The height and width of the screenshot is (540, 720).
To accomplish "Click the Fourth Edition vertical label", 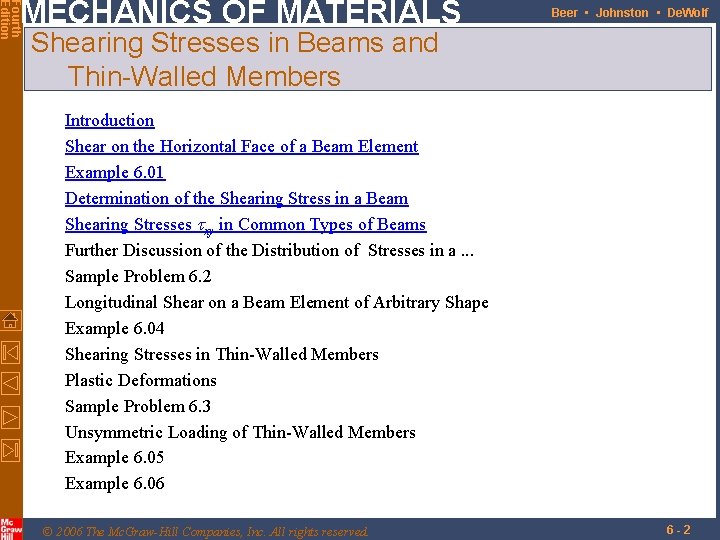I will click(10, 20).
